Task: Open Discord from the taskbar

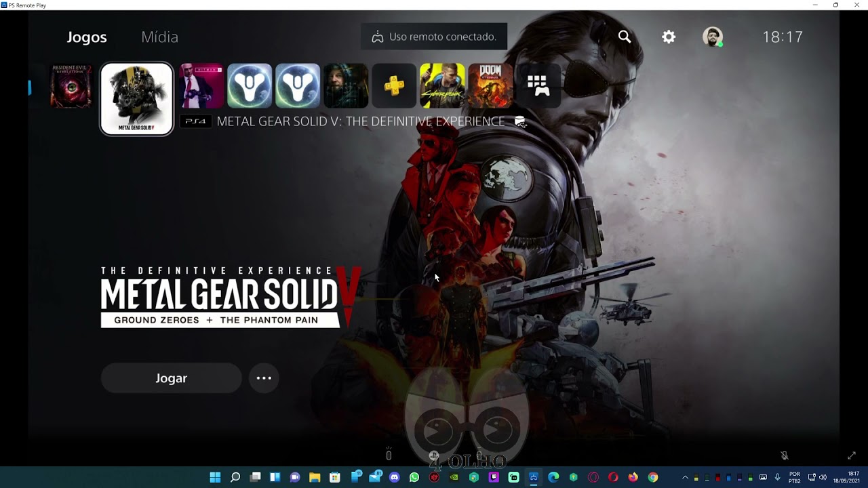Action: [395, 477]
